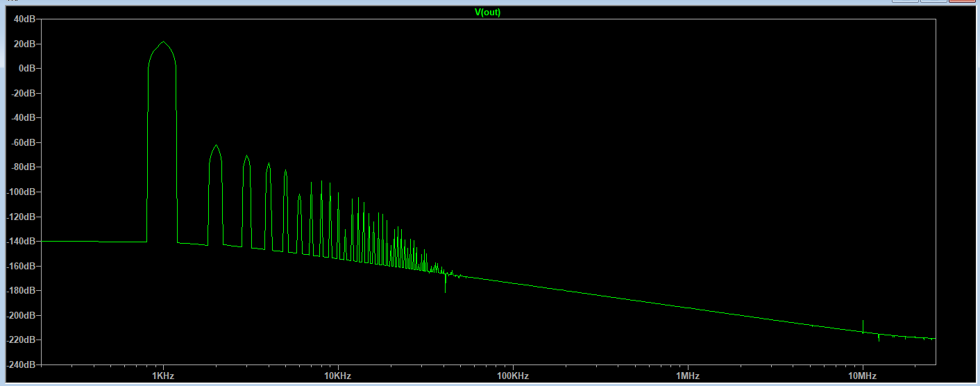The width and height of the screenshot is (980, 386).
Task: Click the 40dB axis label
Action: [x=24, y=19]
